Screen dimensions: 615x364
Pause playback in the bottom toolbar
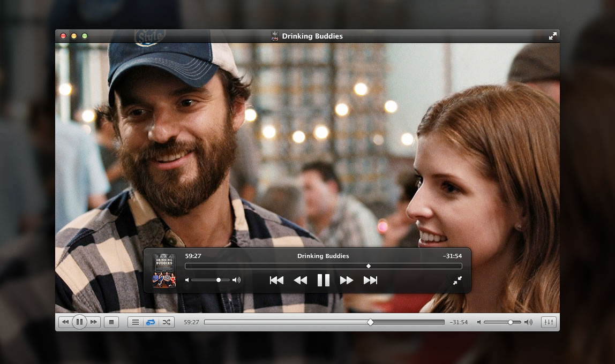(79, 322)
